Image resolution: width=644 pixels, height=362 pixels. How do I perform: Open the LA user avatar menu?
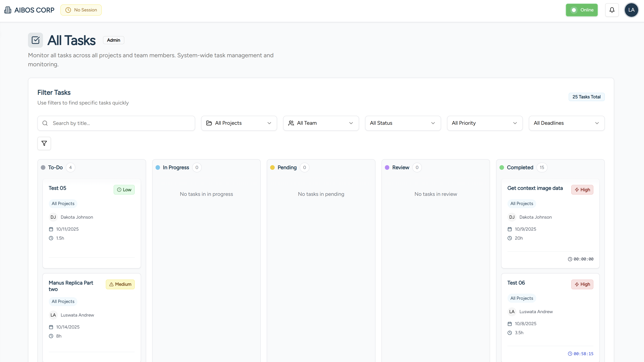(x=631, y=10)
